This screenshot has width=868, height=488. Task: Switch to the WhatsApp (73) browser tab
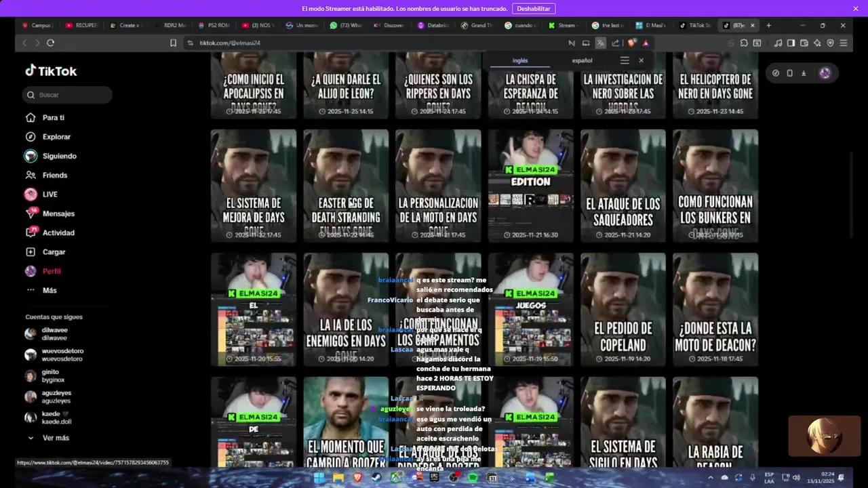pyautogui.click(x=346, y=25)
